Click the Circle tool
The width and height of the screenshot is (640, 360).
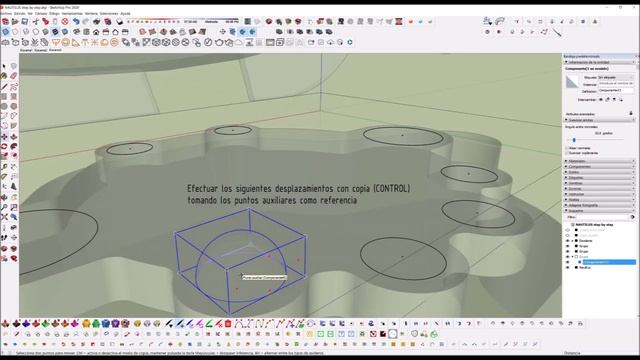(x=4, y=106)
